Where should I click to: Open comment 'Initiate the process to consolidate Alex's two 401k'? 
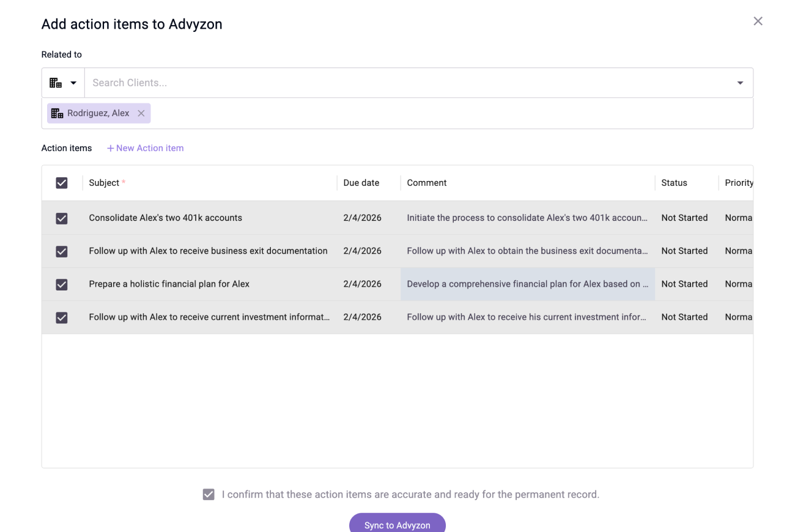(x=527, y=218)
